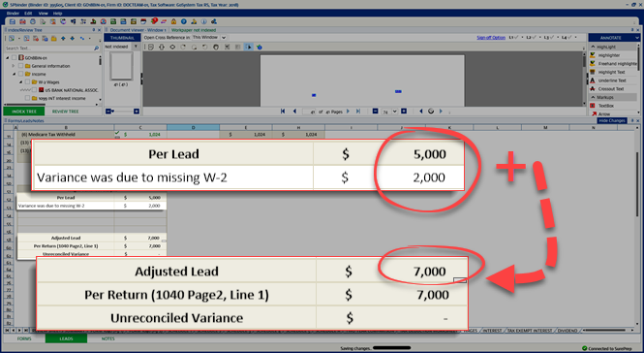Screen dimensions: 644x353
Task: Open the Help menu
Action: pos(57,14)
